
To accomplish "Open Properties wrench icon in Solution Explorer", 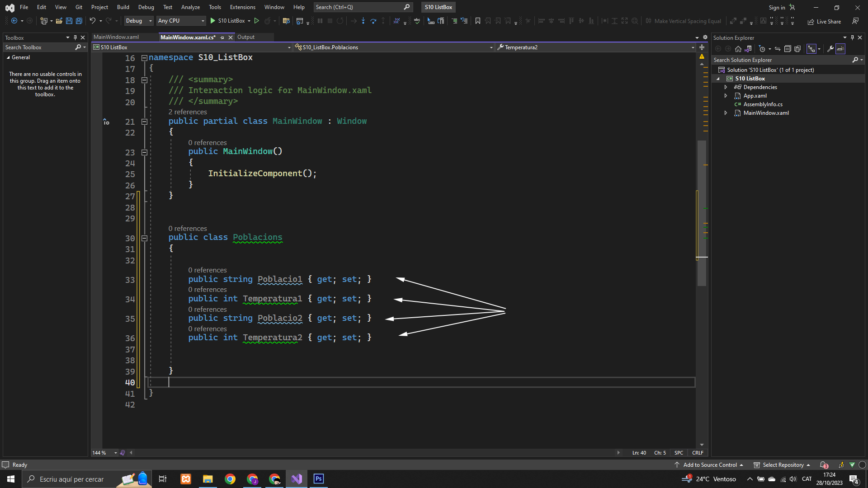I will coord(830,49).
